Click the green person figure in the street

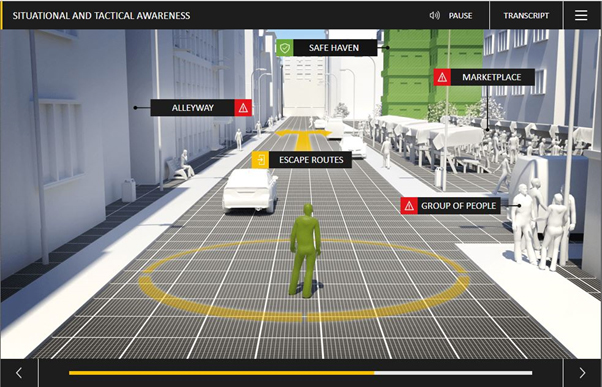[x=305, y=251]
